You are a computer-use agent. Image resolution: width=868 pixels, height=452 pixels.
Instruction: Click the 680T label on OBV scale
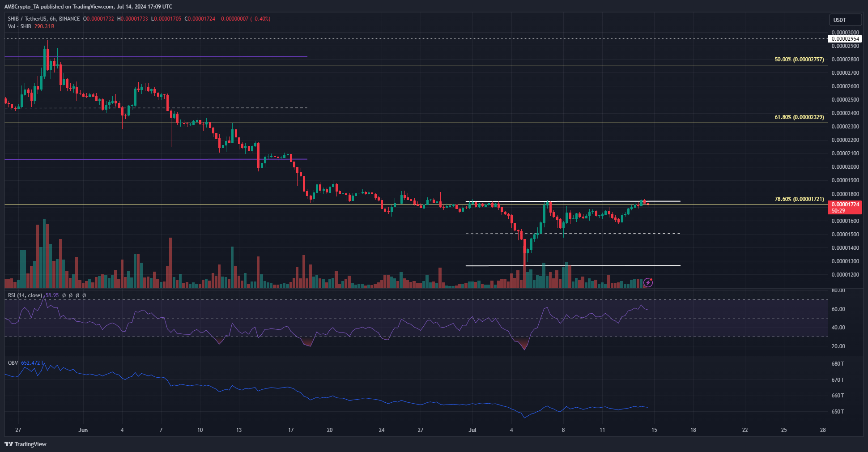pyautogui.click(x=838, y=364)
